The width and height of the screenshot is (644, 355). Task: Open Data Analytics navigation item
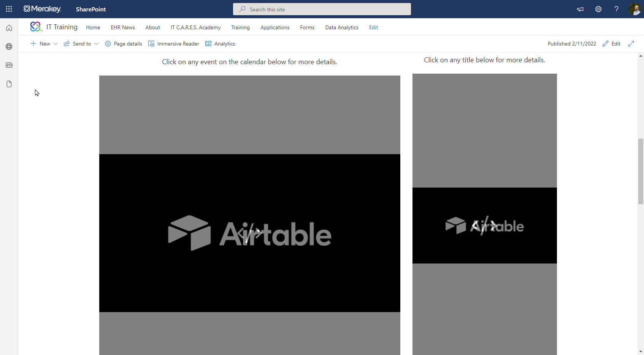pyautogui.click(x=342, y=27)
